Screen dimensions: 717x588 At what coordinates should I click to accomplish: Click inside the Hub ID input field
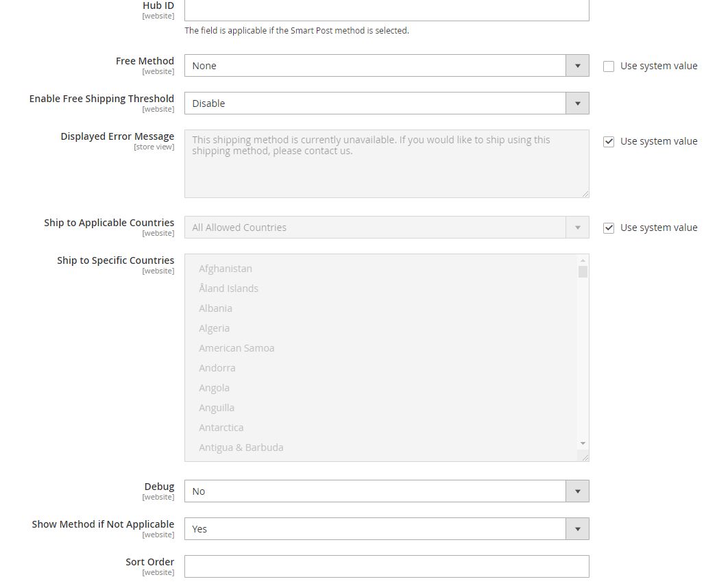tap(386, 10)
